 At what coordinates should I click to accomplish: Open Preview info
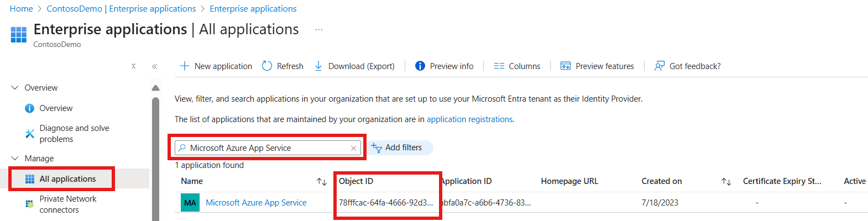(x=445, y=66)
